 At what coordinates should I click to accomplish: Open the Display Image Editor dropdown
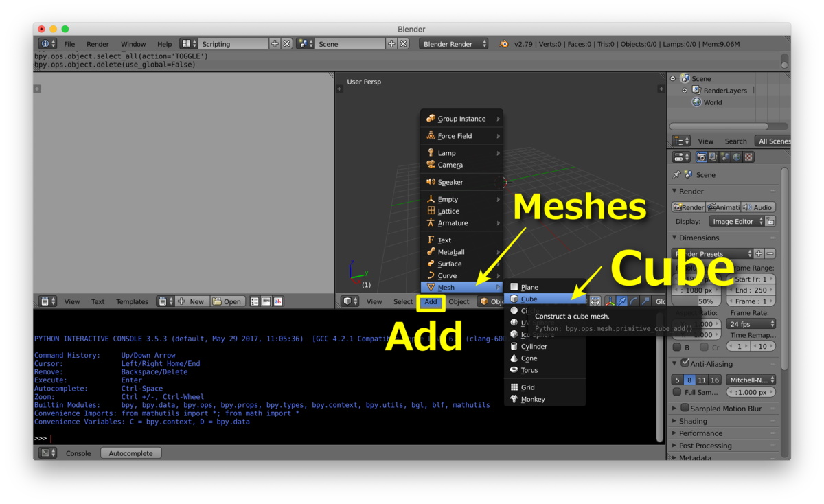pyautogui.click(x=737, y=222)
